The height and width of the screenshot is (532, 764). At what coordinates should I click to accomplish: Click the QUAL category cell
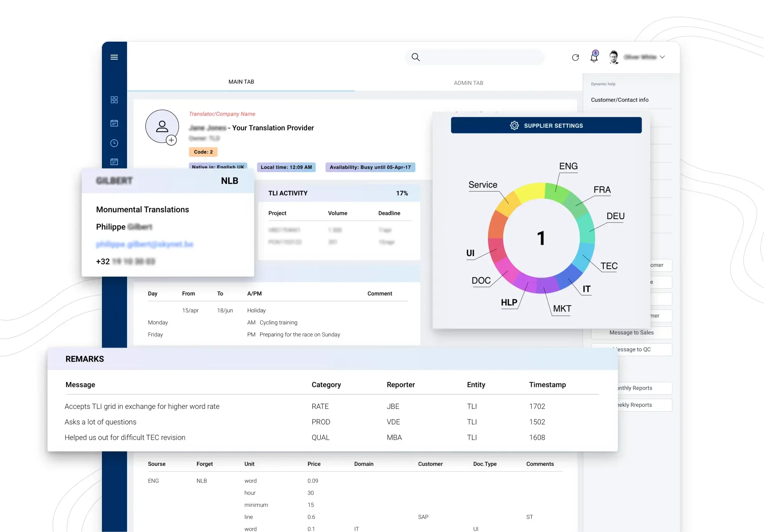320,437
